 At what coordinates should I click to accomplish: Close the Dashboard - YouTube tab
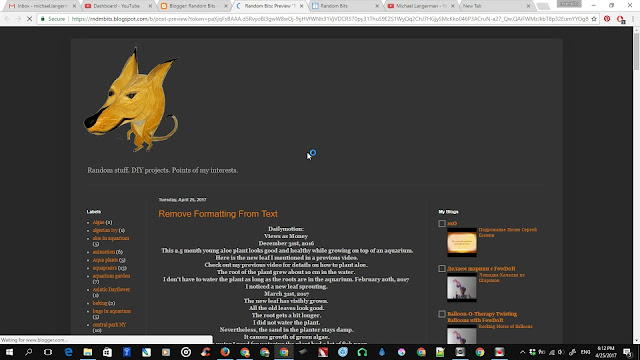click(150, 6)
